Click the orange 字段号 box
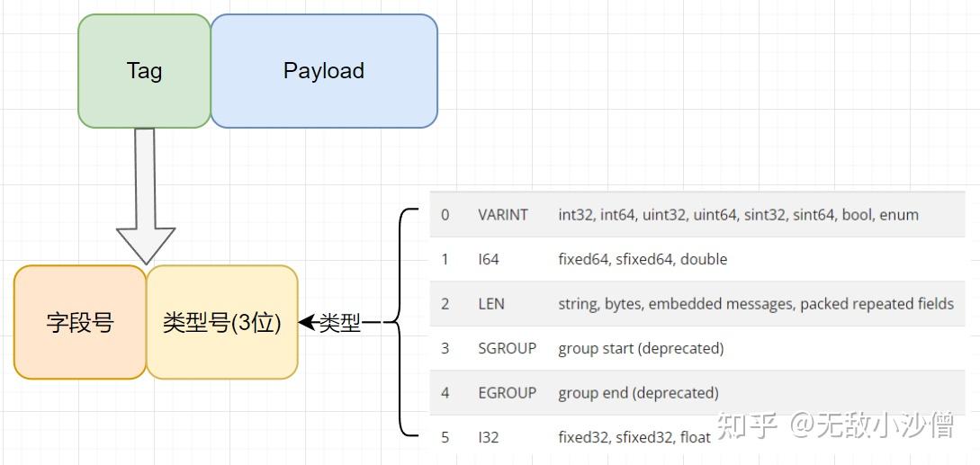 80,323
